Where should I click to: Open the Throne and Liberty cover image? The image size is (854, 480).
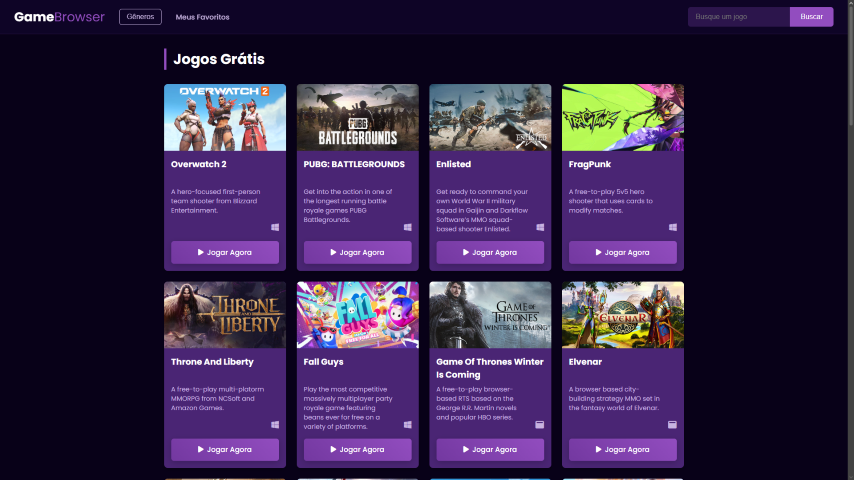pyautogui.click(x=225, y=315)
